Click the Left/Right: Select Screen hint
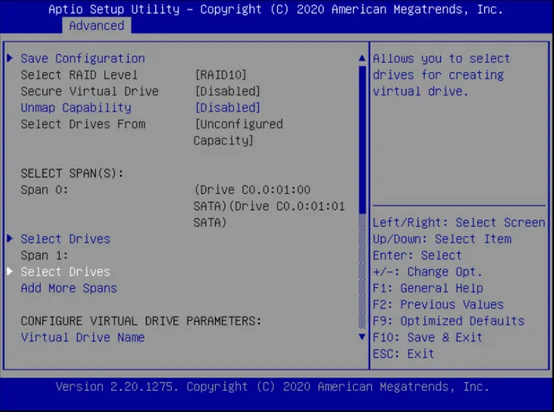The height and width of the screenshot is (412, 554). coord(459,222)
